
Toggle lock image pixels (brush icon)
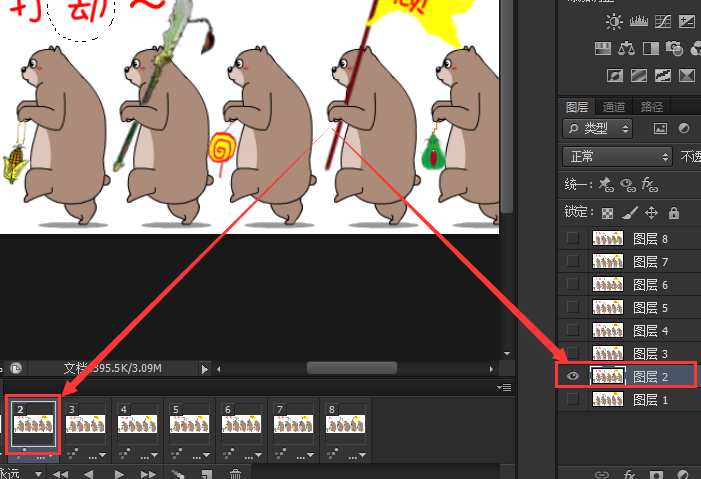(630, 213)
